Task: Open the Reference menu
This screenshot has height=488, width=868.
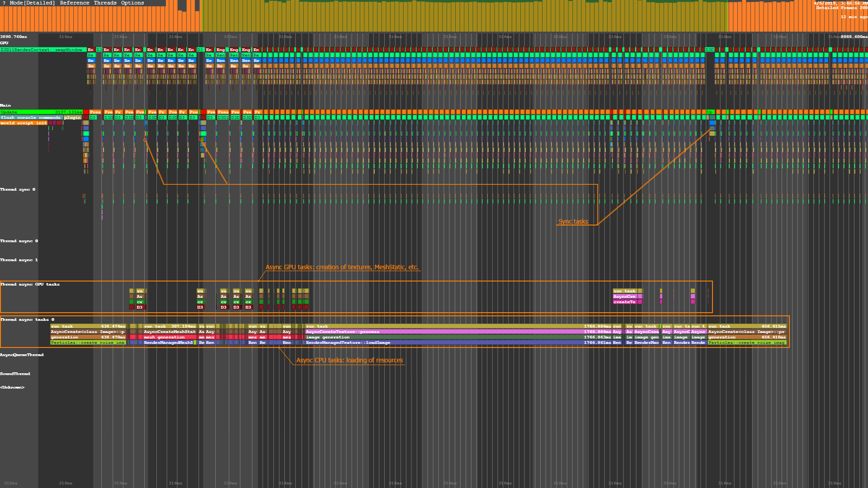Action: pos(75,3)
